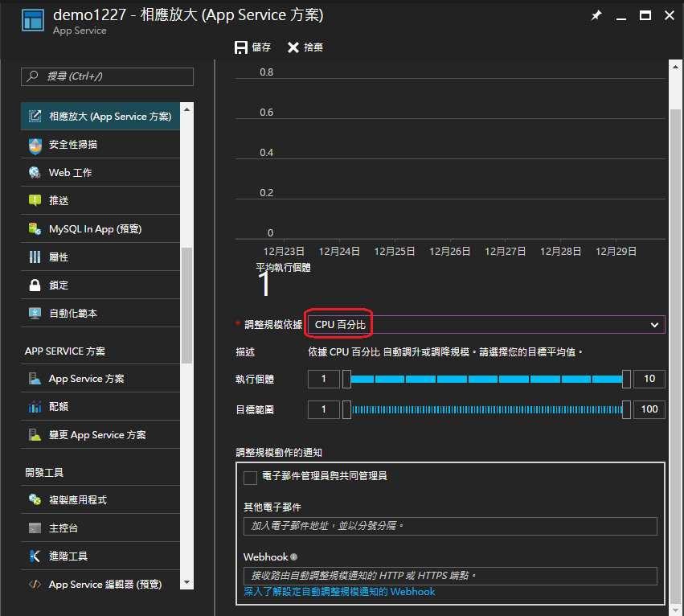This screenshot has width=684, height=616.
Task: Click the 屬性 bars icon
Action: coord(35,257)
